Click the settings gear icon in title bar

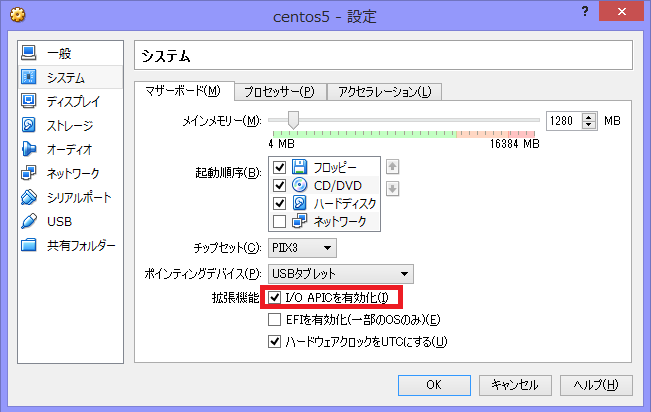(x=17, y=15)
